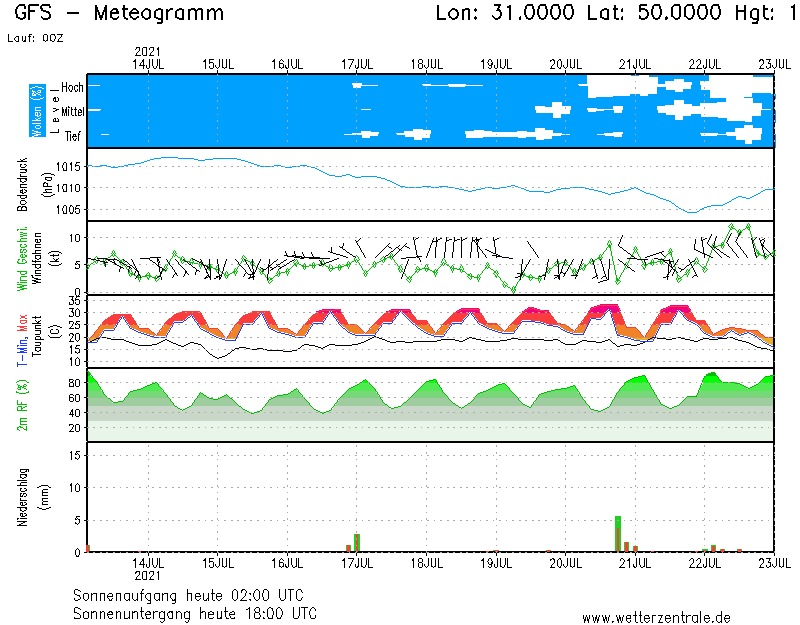Select the Tief cloud level label
Viewport: 800px width, 625px height.
73,135
